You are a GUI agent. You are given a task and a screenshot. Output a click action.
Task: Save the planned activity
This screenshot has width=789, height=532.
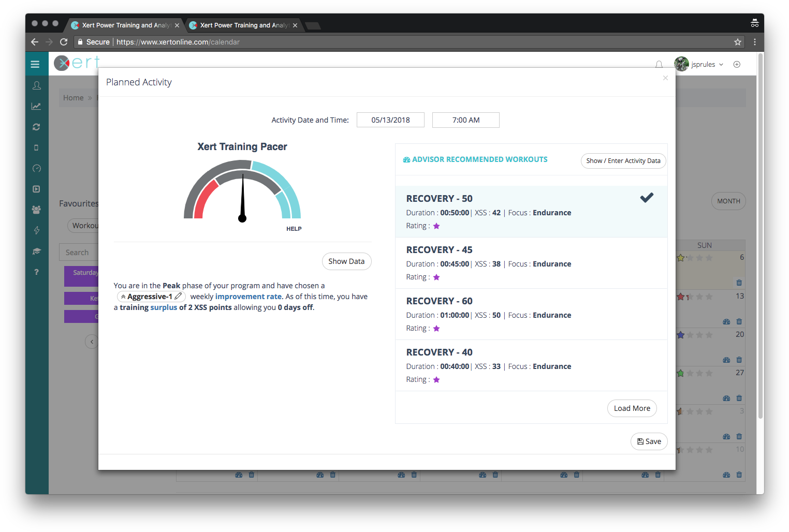point(649,441)
